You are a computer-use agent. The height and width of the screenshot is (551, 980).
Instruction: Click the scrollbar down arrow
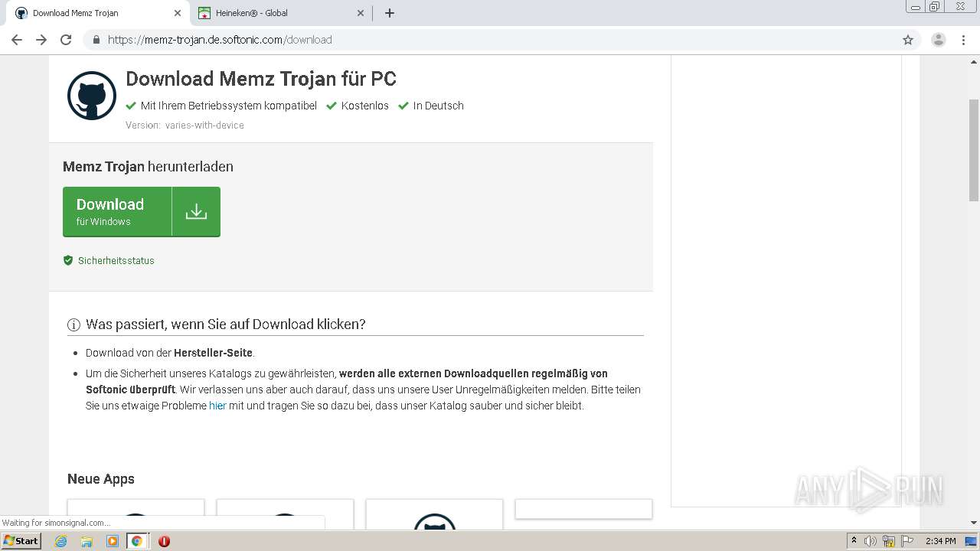tap(974, 523)
